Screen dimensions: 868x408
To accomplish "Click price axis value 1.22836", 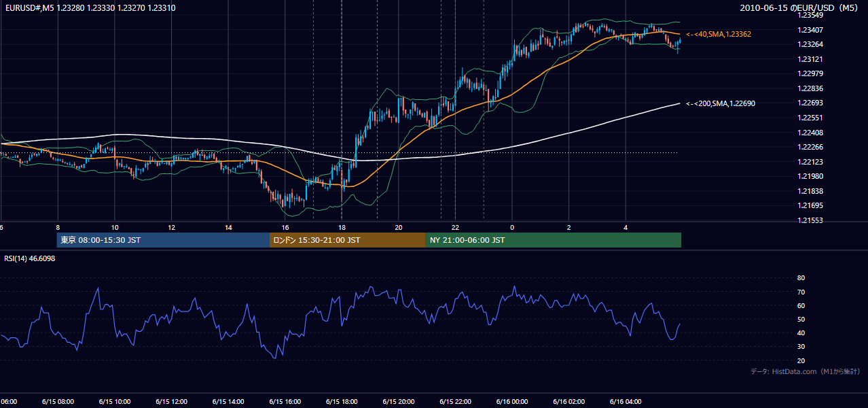I will pyautogui.click(x=810, y=88).
